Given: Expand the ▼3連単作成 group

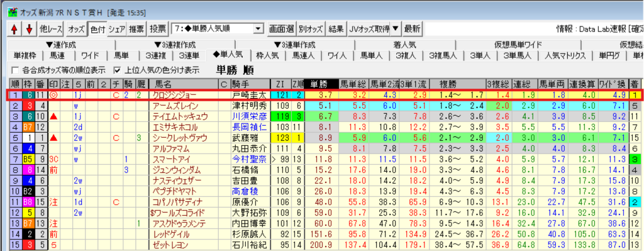Looking at the screenshot, I should [295, 45].
